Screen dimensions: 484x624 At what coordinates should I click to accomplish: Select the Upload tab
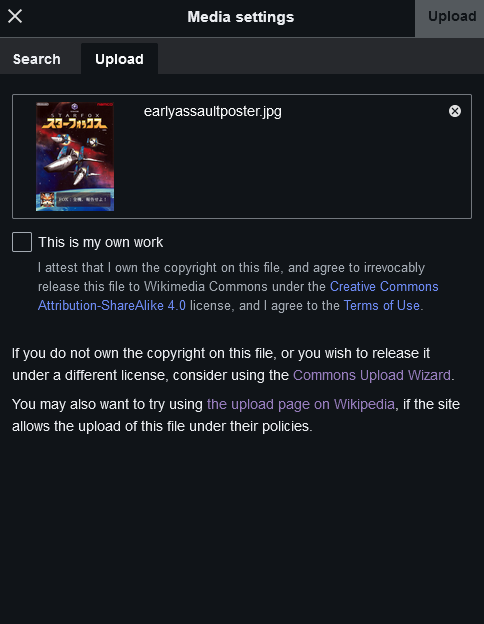(x=119, y=59)
